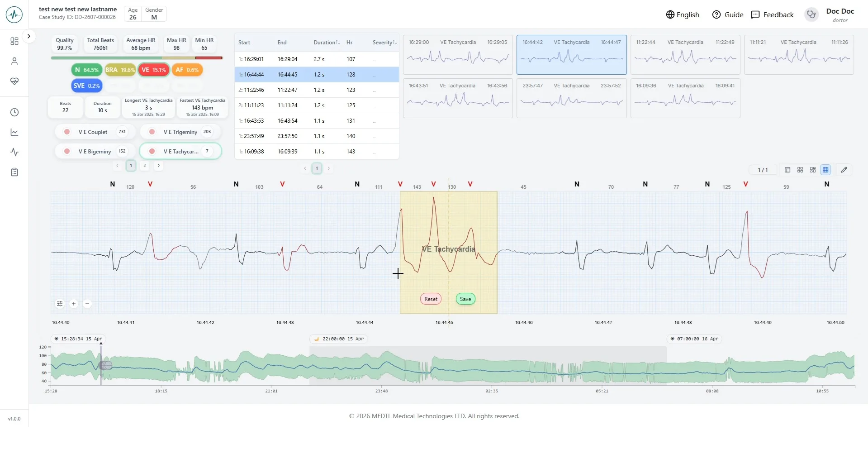
Task: Select the dense grid view icon
Action: pyautogui.click(x=825, y=170)
